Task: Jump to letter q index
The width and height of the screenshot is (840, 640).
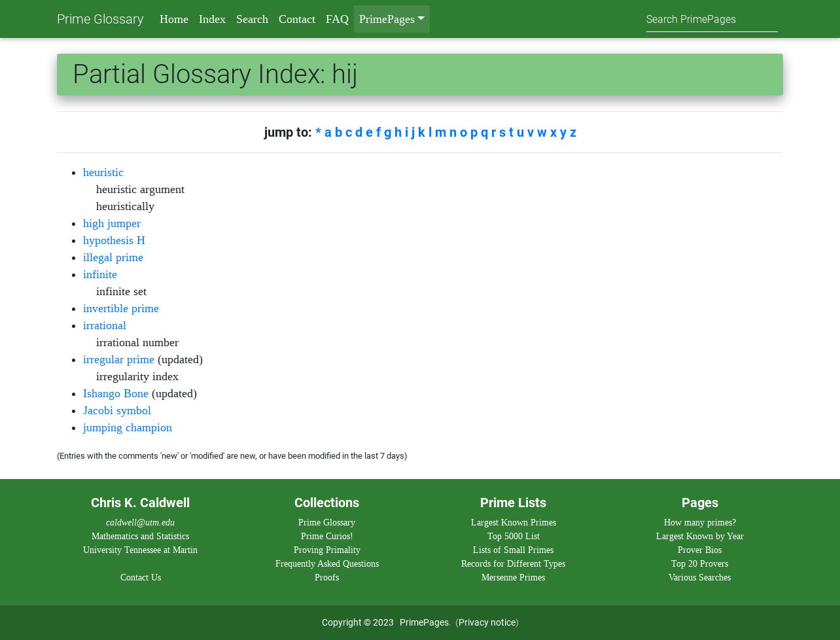Action: (484, 133)
